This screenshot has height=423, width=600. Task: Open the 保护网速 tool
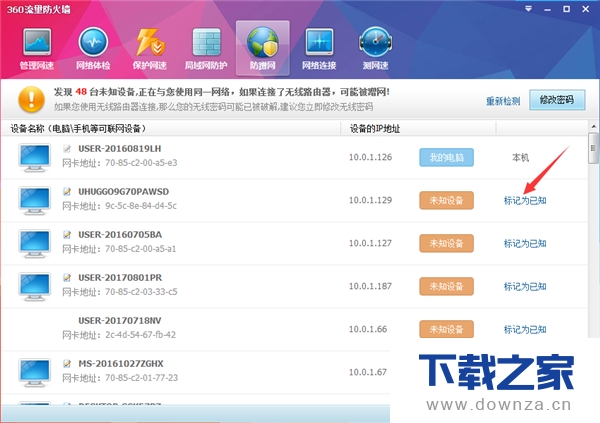(150, 49)
